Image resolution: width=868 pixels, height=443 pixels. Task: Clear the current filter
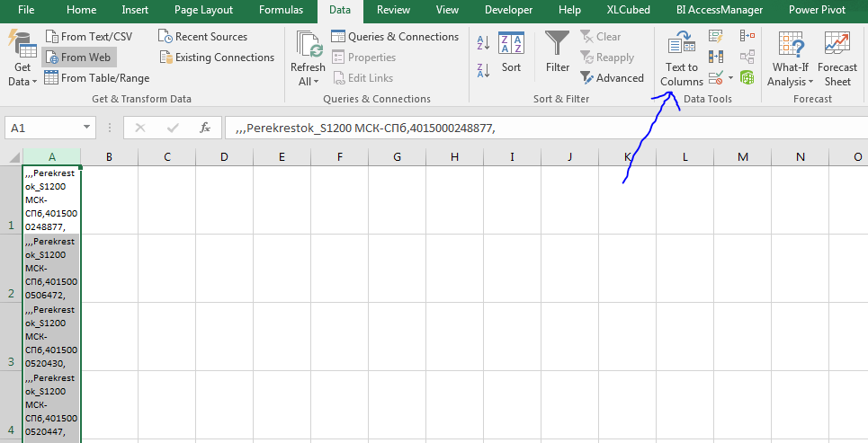601,37
